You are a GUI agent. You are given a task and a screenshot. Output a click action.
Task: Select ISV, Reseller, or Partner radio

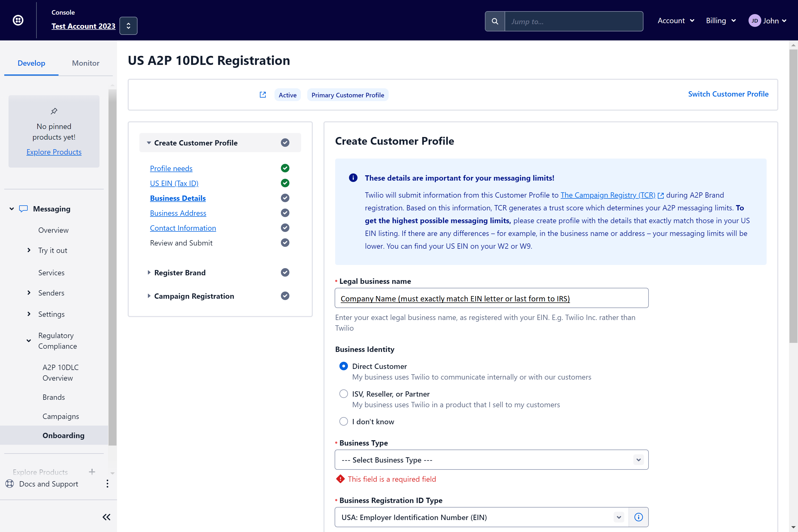tap(343, 394)
